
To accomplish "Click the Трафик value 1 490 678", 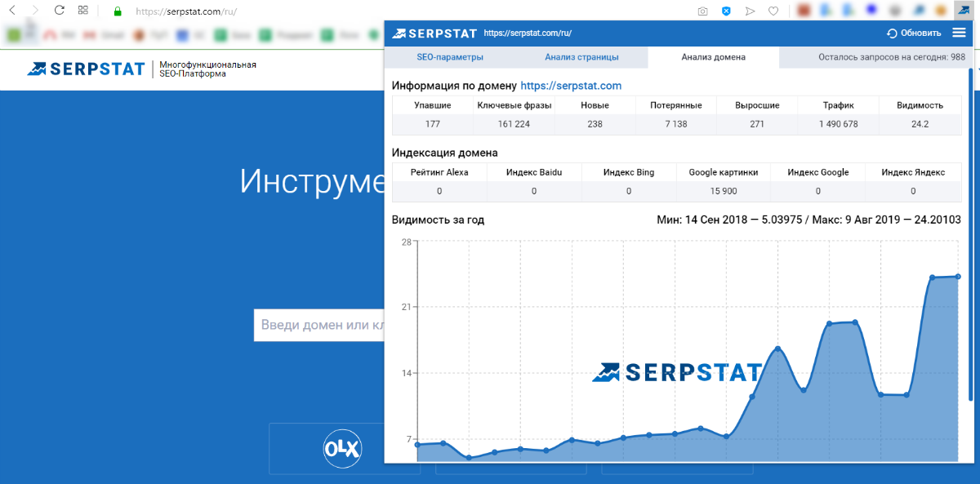I will click(839, 124).
